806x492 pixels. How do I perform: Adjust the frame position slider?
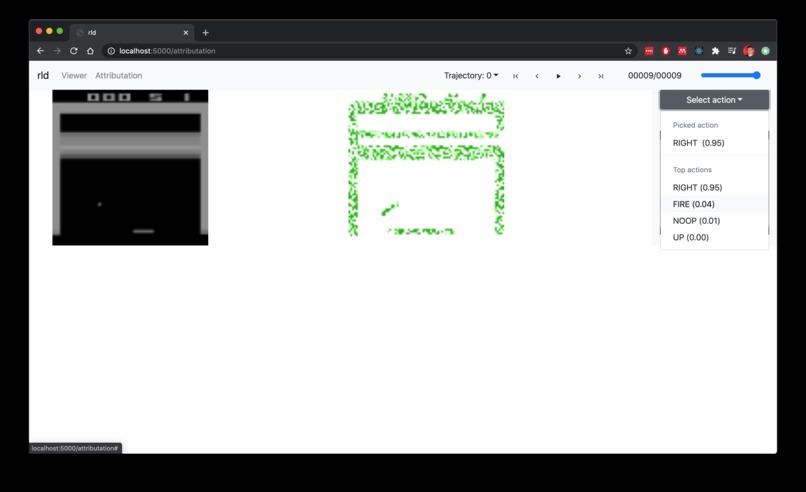pyautogui.click(x=730, y=75)
